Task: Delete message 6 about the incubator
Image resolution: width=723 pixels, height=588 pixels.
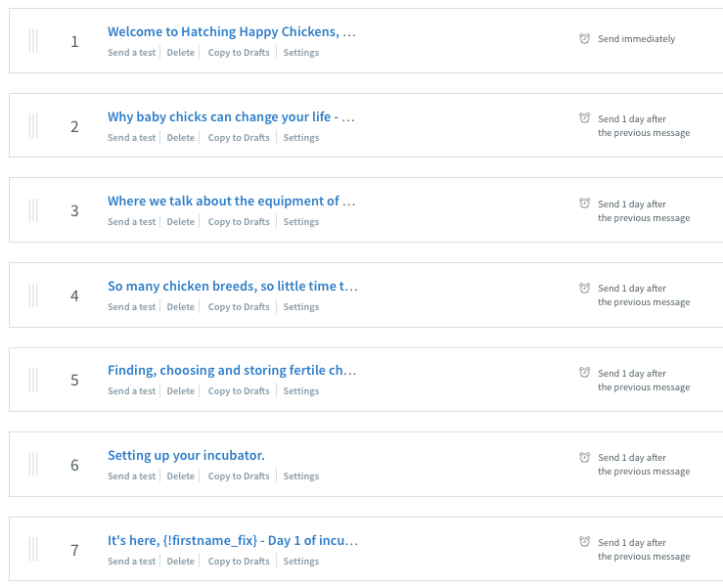Action: (180, 475)
